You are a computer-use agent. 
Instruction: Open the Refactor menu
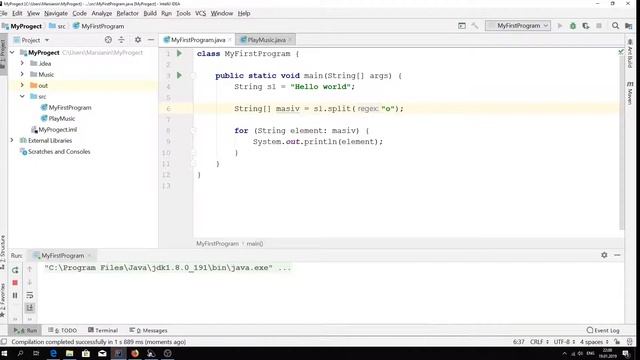point(127,13)
